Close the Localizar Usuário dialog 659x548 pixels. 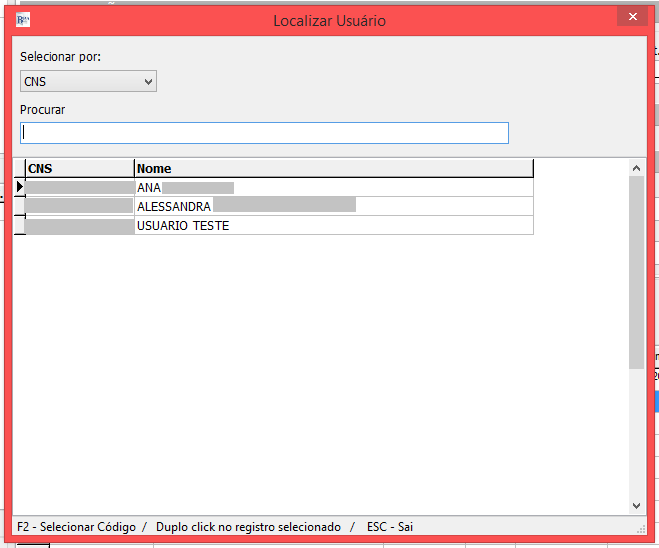630,18
